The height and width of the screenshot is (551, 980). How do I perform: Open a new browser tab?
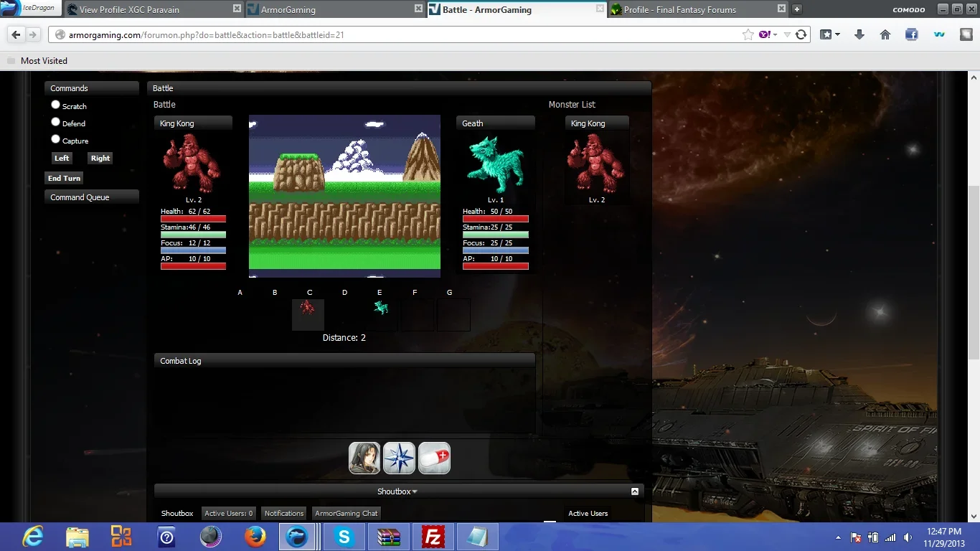[x=796, y=9]
